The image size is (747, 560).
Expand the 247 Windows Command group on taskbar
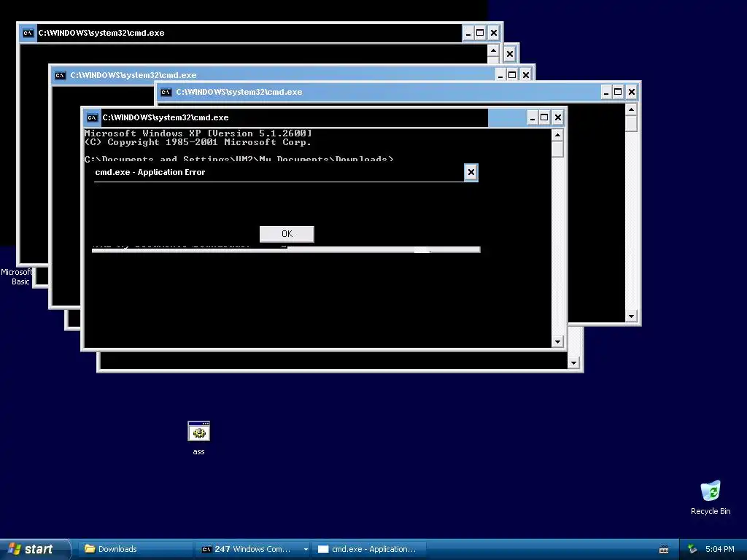(x=306, y=549)
